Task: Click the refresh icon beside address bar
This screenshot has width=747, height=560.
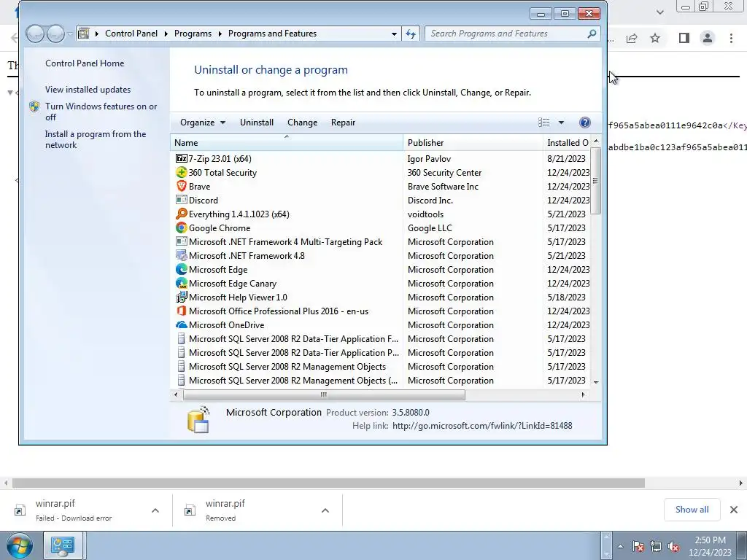Action: coord(411,34)
